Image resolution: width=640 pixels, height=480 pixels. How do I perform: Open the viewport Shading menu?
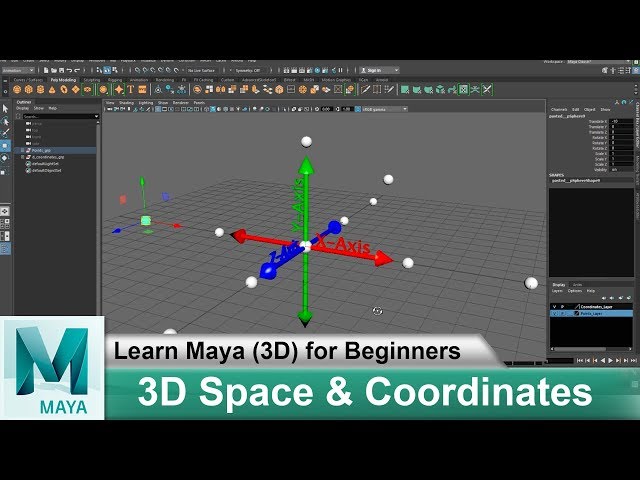coord(126,103)
